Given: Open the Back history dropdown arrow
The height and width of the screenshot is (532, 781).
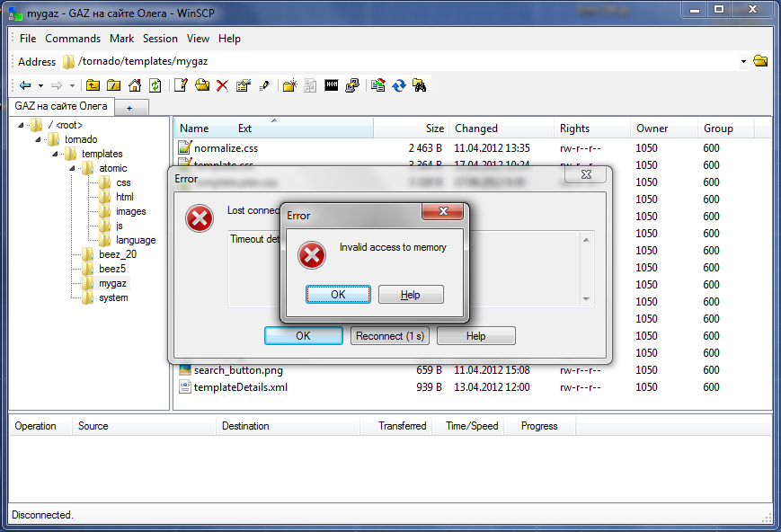Looking at the screenshot, I should (x=40, y=85).
